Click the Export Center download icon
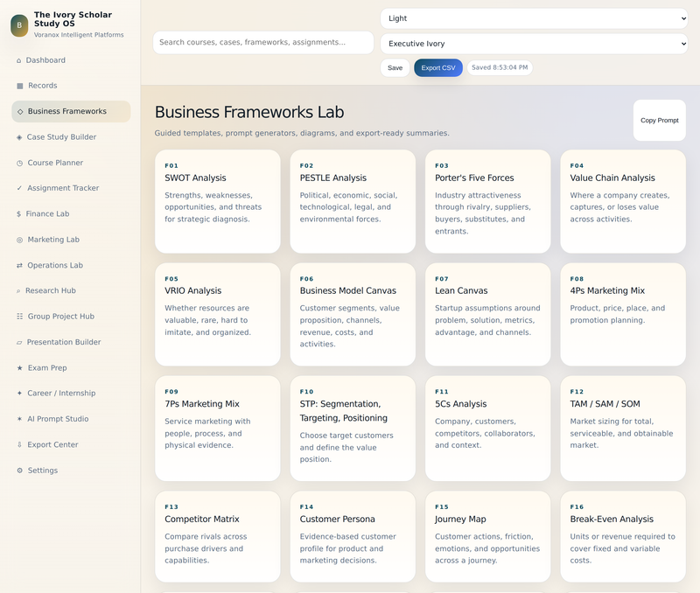700x593 pixels. click(x=19, y=445)
